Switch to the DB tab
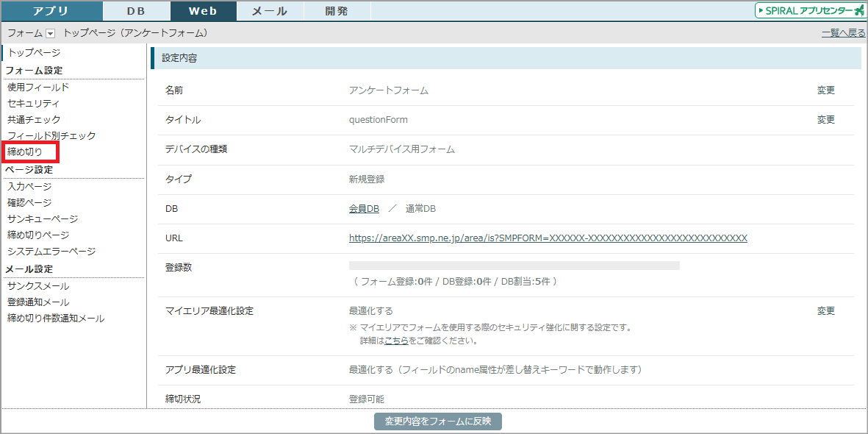The width and height of the screenshot is (868, 434). tap(136, 11)
